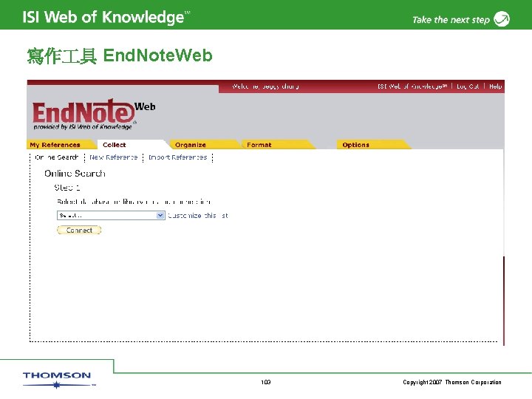This screenshot has height=399, width=532.
Task: Click the EndNoteWeb slide title
Action: click(120, 55)
